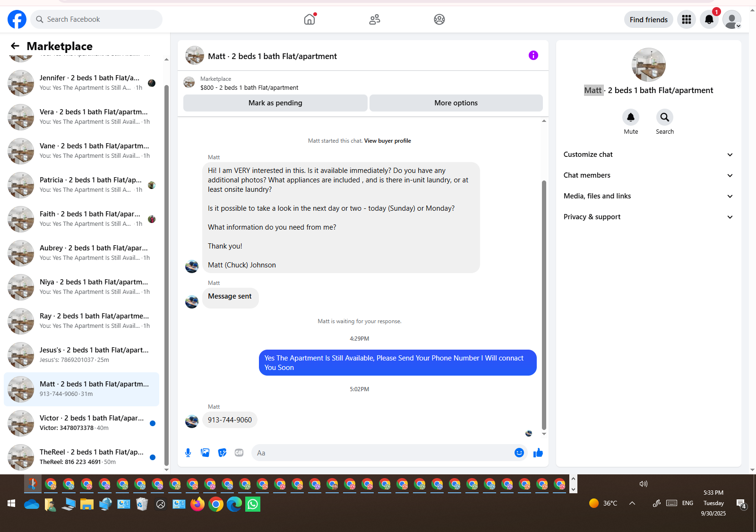Open Aubrey's conversation in the chat list
This screenshot has width=756, height=532.
click(x=81, y=253)
